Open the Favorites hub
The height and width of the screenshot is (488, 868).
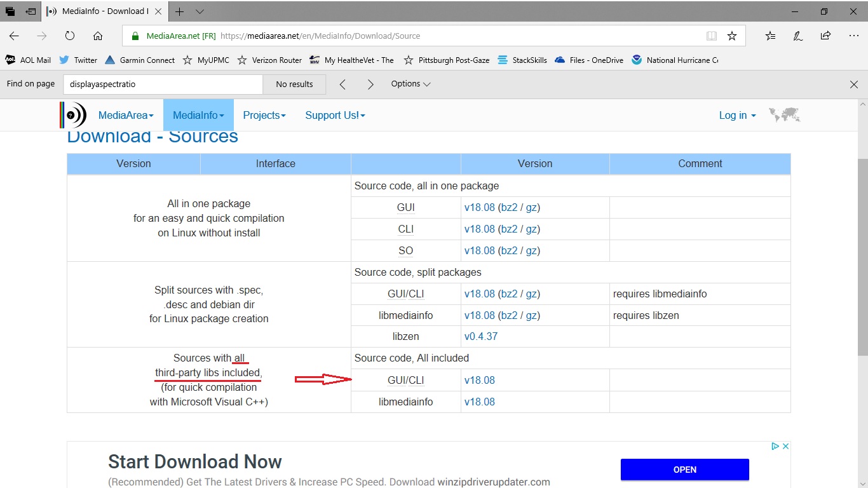(770, 36)
